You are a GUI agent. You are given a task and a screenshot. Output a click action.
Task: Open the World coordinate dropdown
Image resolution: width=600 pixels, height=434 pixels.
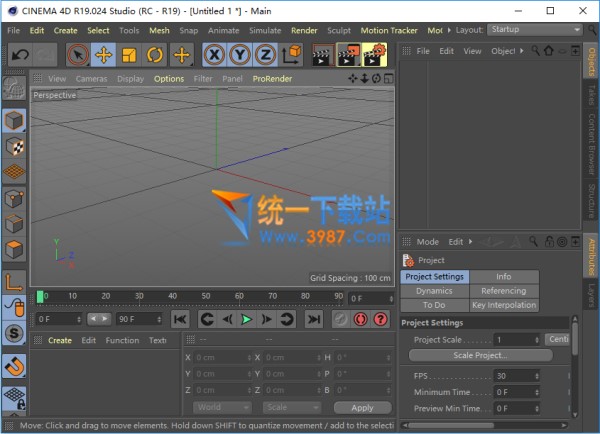pos(222,407)
